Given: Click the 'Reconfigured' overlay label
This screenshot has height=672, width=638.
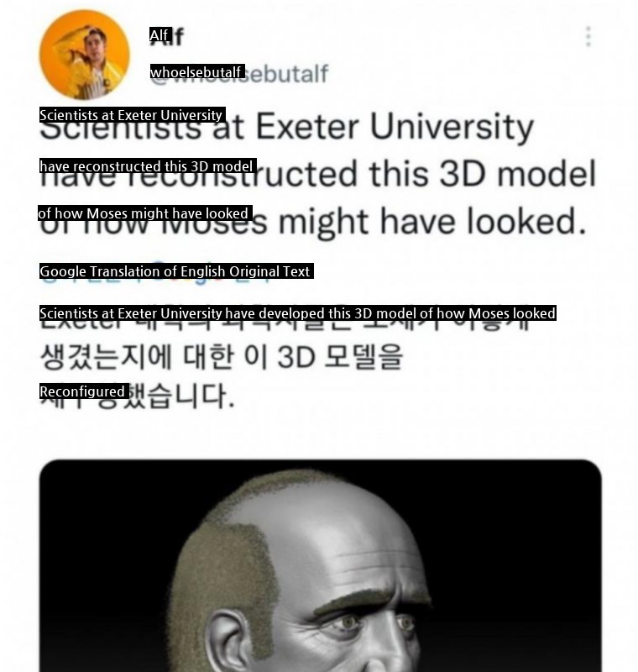Looking at the screenshot, I should pos(84,391).
